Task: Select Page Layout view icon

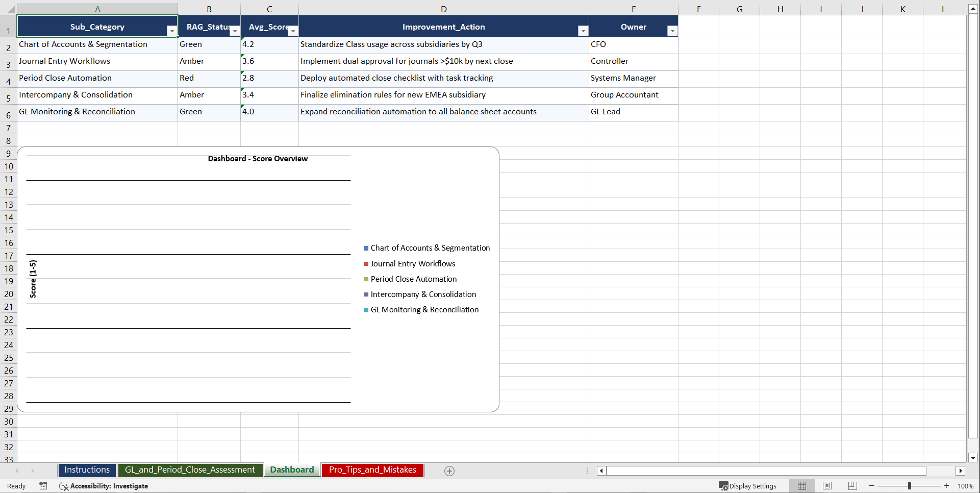Action: pos(827,486)
